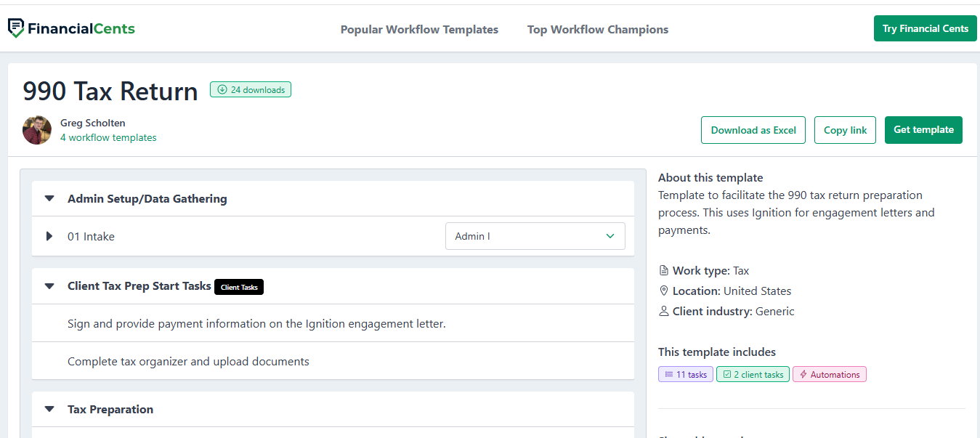Click the list icon in 11 tasks badge
This screenshot has width=980, height=438.
669,375
